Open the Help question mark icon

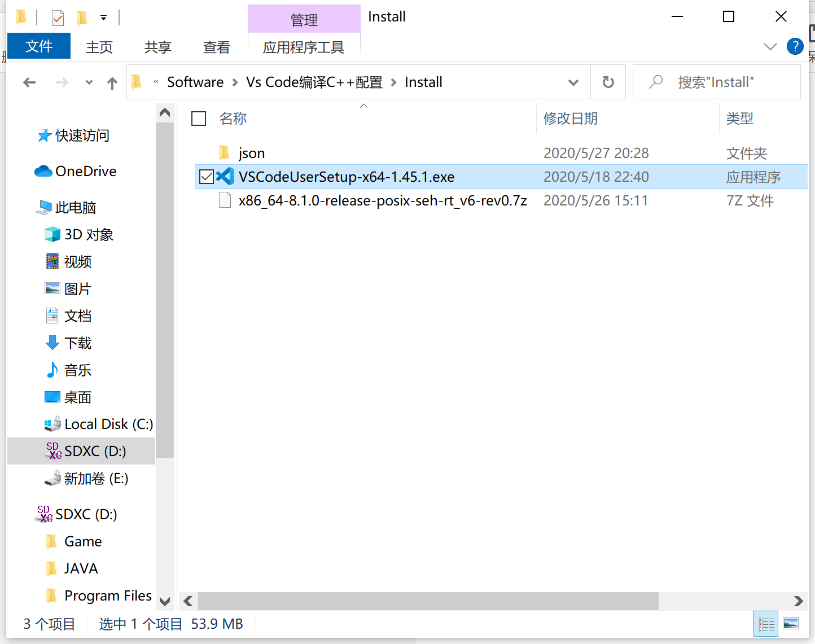[x=795, y=46]
